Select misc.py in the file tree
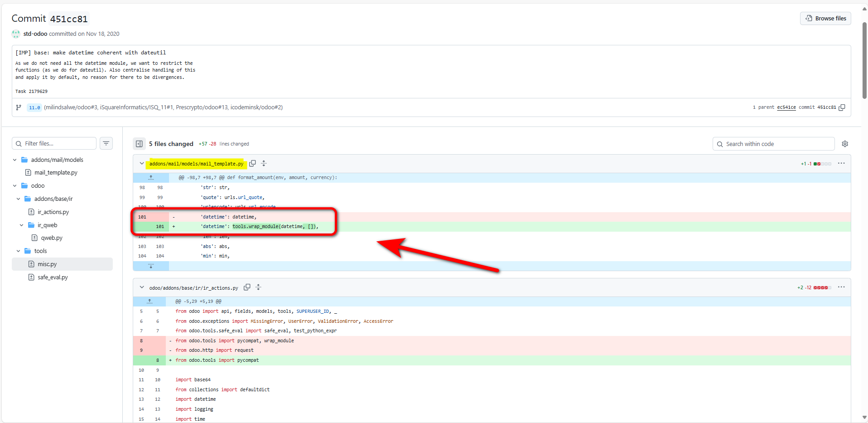Image resolution: width=868 pixels, height=423 pixels. point(47,264)
